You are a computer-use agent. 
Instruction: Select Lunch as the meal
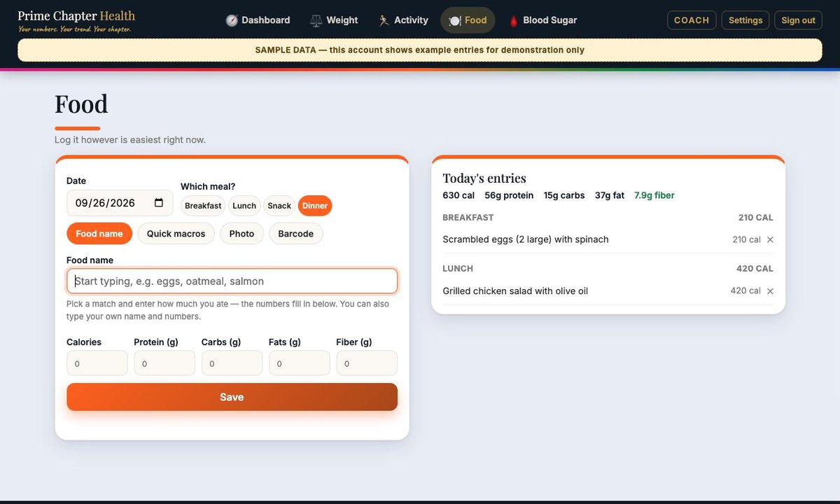[x=244, y=206]
